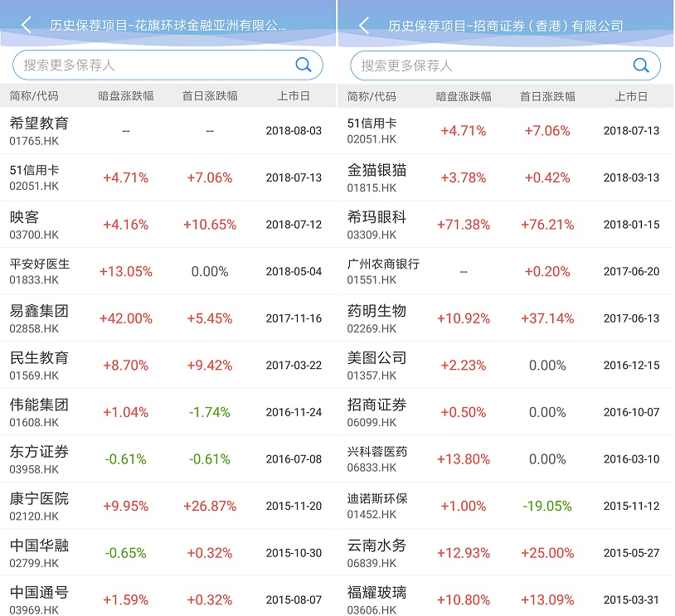Open 东方证券 03958.HK row
675x616 pixels.
pos(168,458)
